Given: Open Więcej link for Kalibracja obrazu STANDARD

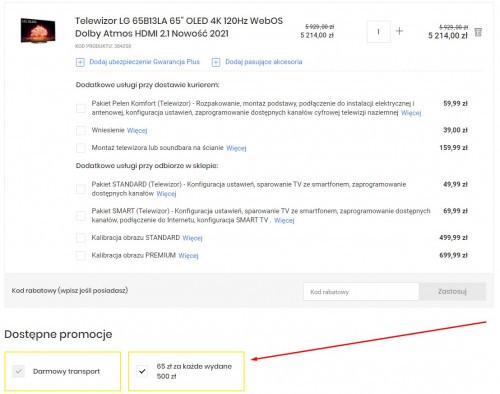Looking at the screenshot, I should [x=192, y=238].
